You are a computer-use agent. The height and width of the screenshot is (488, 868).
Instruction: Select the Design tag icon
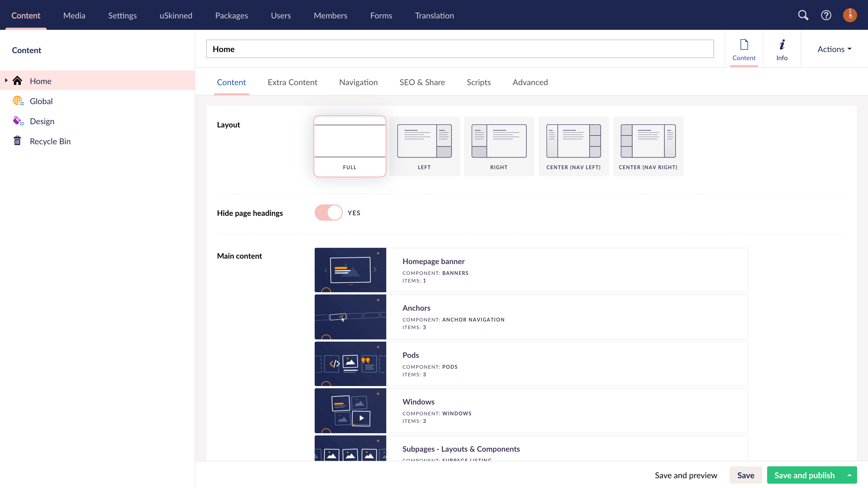point(18,121)
